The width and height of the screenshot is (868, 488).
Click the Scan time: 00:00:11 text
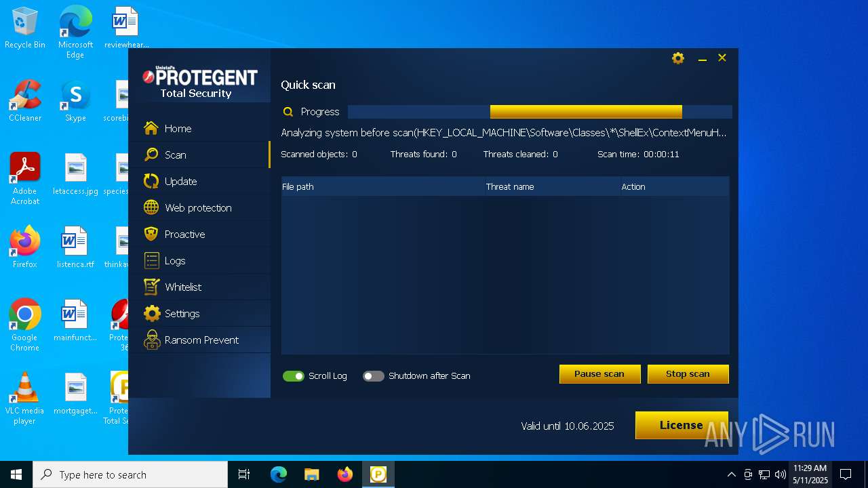638,155
